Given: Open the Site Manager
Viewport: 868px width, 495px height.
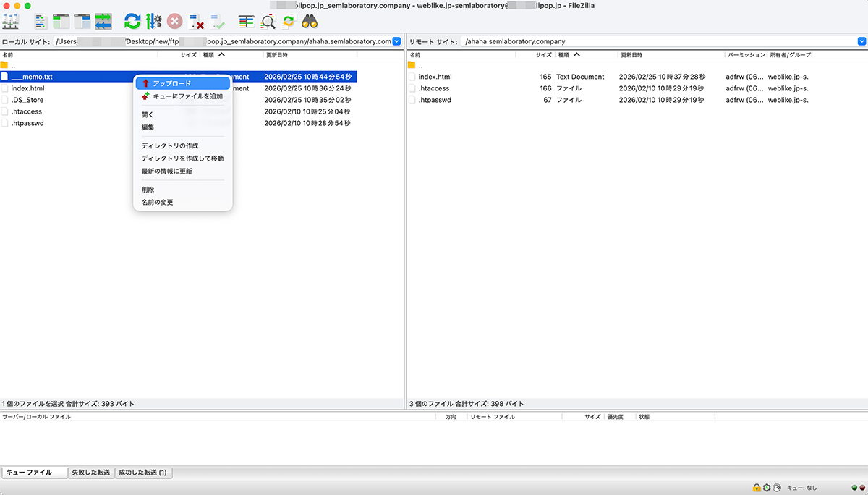Looking at the screenshot, I should 11,21.
